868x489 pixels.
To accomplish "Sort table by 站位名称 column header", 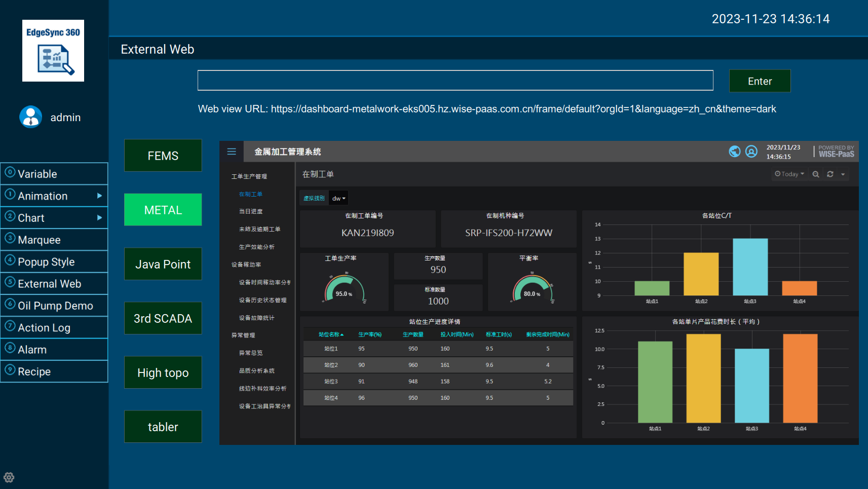I will tap(330, 334).
